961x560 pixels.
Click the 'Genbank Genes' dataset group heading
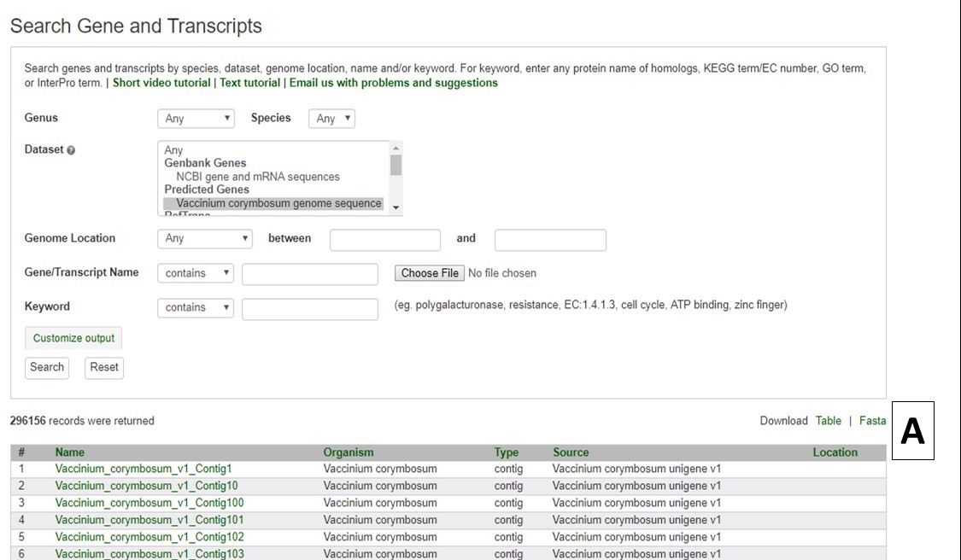pyautogui.click(x=205, y=163)
